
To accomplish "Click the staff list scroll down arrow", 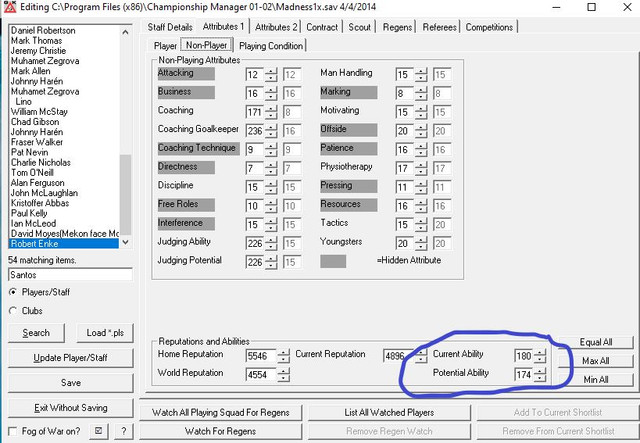I will (x=126, y=242).
